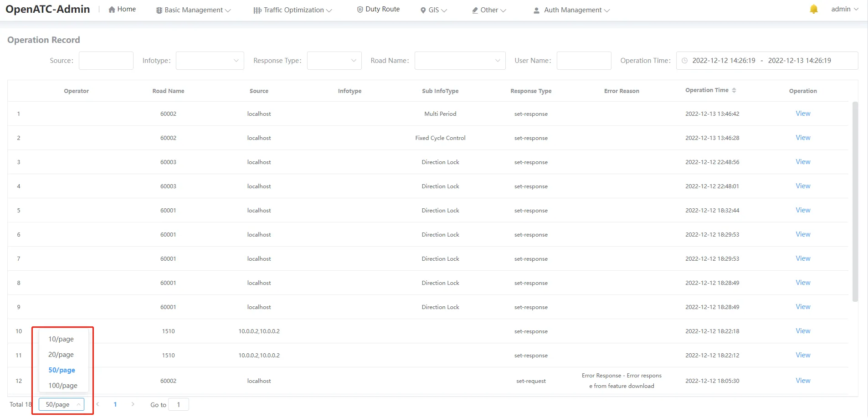Toggle the 50/page page-size selector
This screenshot has height=418, width=868.
62,404
